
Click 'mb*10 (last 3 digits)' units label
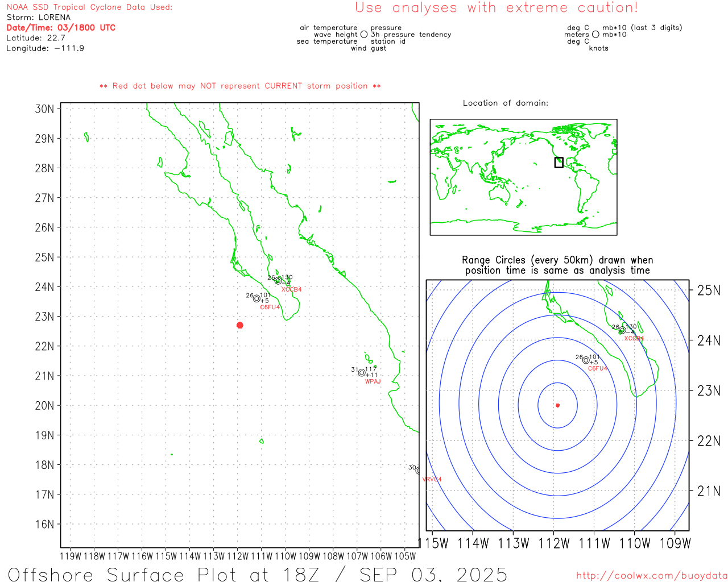click(x=642, y=28)
